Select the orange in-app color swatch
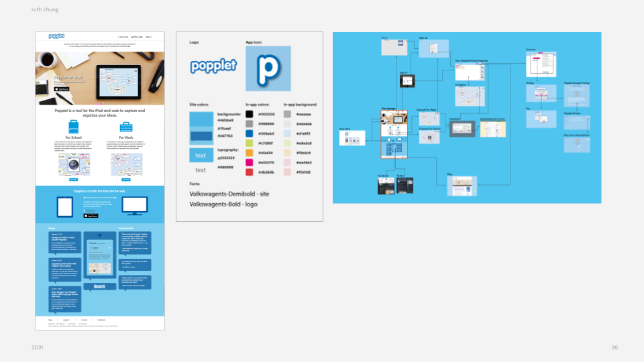644x362 pixels. (250, 153)
